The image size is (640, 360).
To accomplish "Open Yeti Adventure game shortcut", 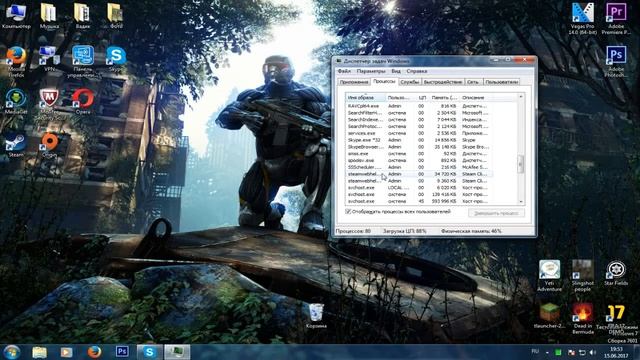I will tap(549, 276).
